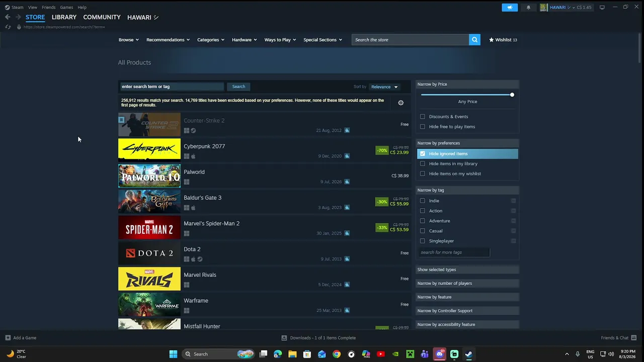644x362 pixels.
Task: Click Marvel Rivals review thumbs-up icon
Action: pyautogui.click(x=347, y=285)
